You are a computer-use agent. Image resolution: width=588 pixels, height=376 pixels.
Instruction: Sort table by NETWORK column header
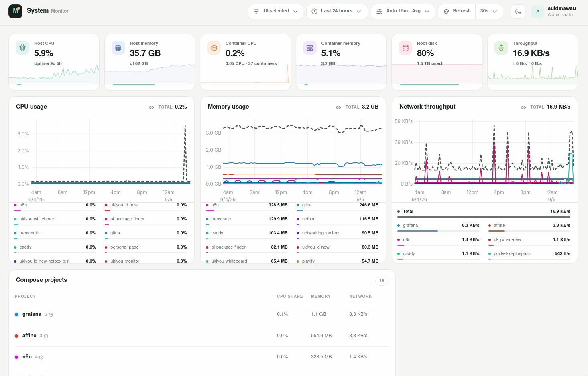tap(360, 296)
